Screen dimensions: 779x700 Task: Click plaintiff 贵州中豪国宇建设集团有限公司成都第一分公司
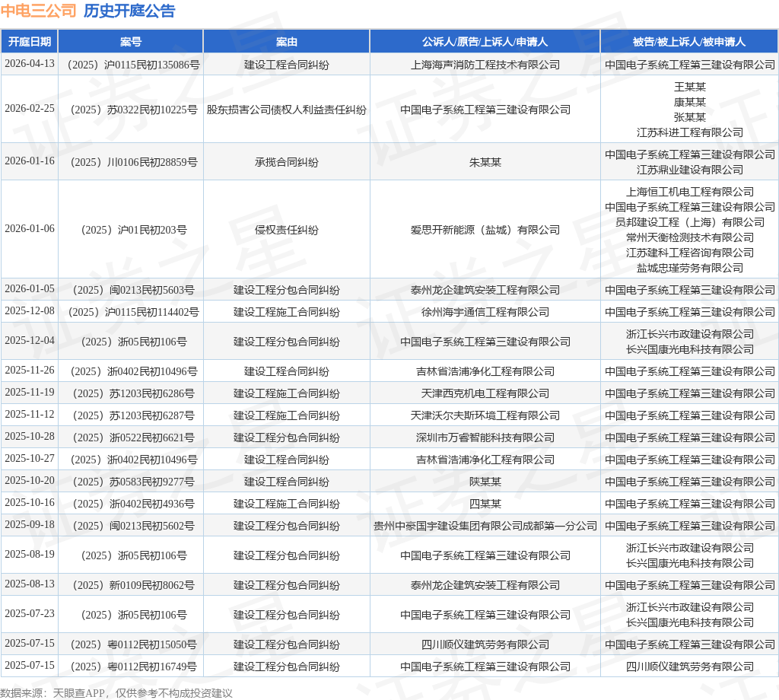pyautogui.click(x=485, y=526)
